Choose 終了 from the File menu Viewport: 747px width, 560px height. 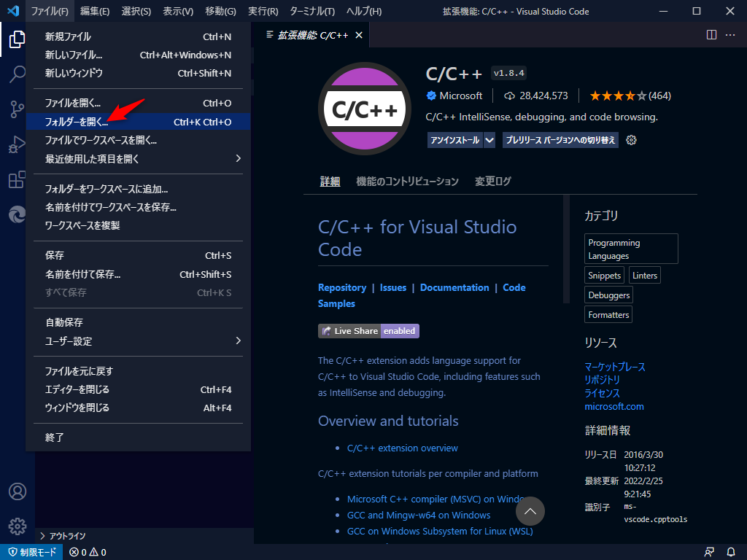(138, 437)
